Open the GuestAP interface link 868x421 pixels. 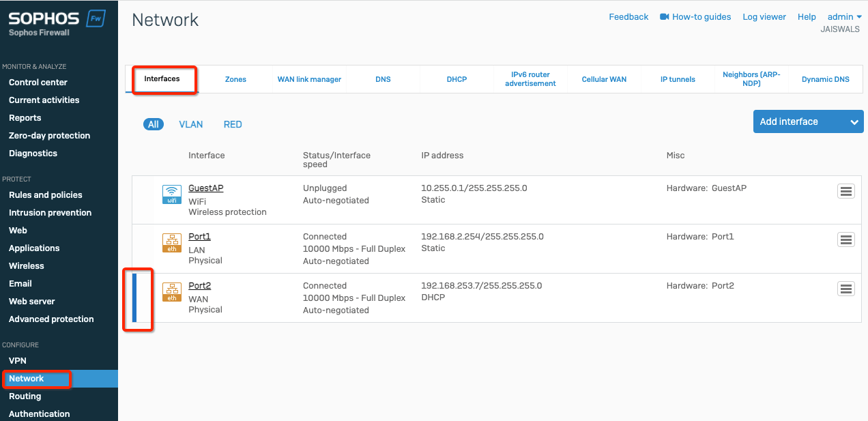pyautogui.click(x=205, y=188)
